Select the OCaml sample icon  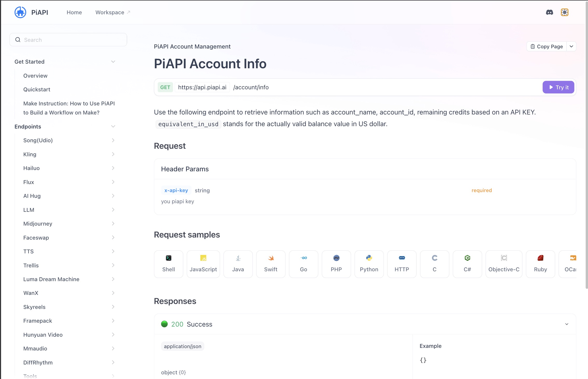point(573,258)
